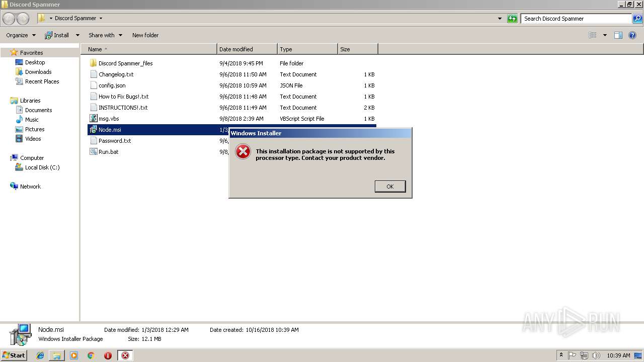This screenshot has width=644, height=362.
Task: Expand the address bar history dropdown
Action: coord(500,19)
